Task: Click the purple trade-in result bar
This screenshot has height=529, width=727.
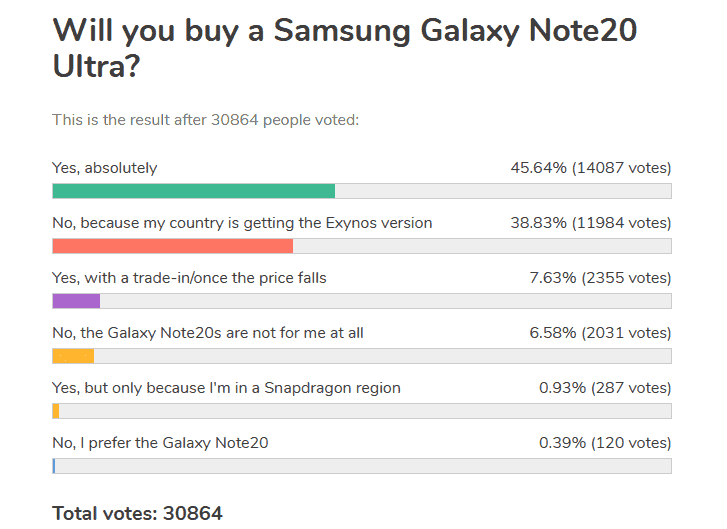Action: [77, 301]
